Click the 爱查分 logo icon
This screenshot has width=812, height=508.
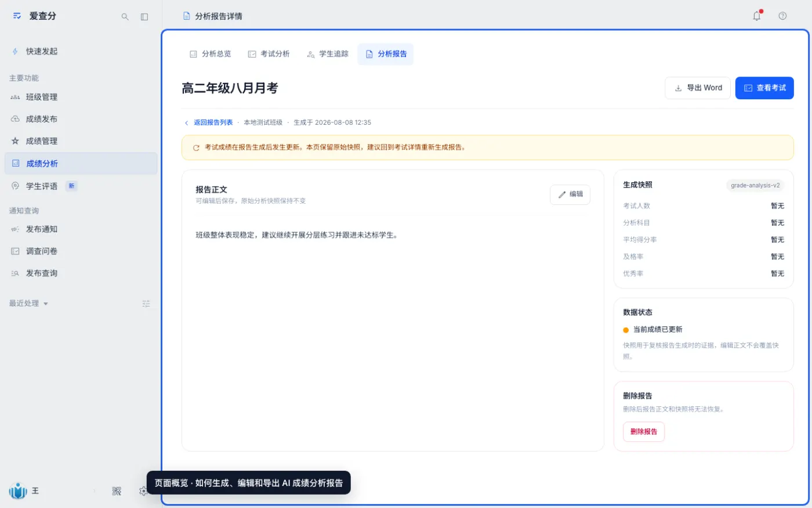coord(17,16)
